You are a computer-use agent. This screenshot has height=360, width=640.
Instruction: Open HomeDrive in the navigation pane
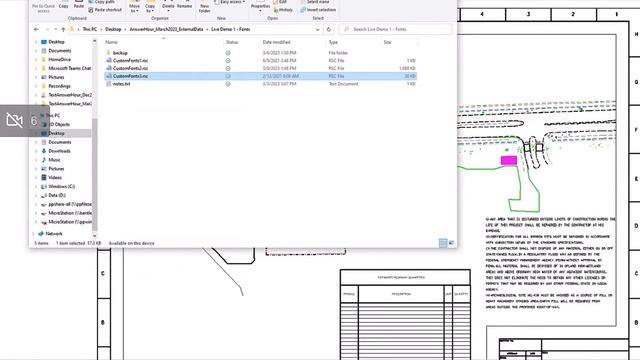click(x=60, y=60)
